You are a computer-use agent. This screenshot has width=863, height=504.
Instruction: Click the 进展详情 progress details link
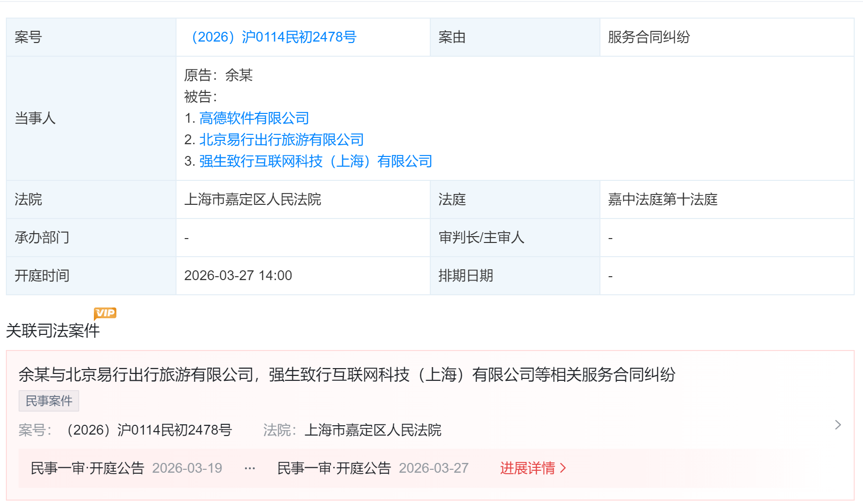[533, 468]
